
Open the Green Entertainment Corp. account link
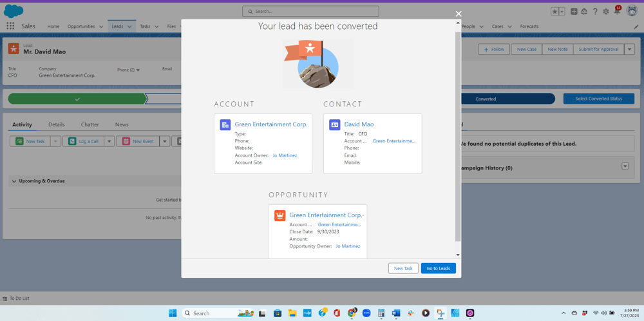click(271, 124)
